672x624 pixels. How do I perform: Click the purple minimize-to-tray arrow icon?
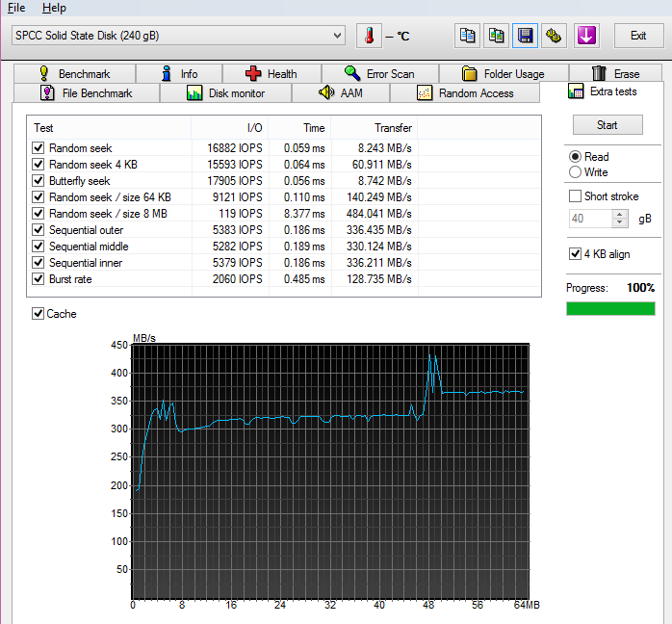586,36
